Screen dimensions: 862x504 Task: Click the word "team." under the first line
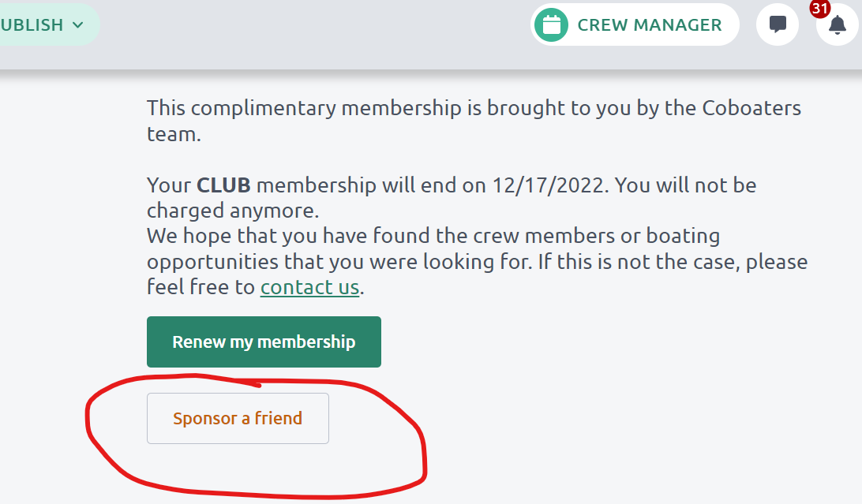[x=174, y=134]
